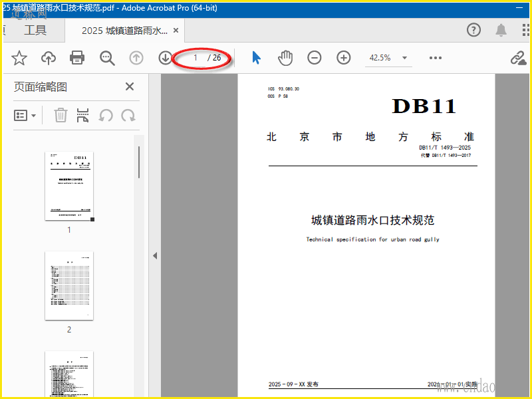Show more tools with the ellipsis
The image size is (532, 399).
436,58
